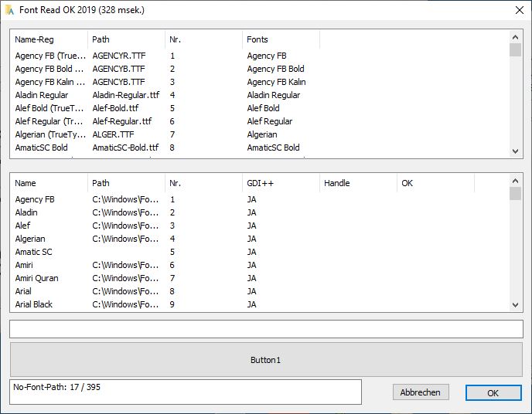Select the Amiri Quran row
This screenshot has height=414, width=532.
[36, 279]
